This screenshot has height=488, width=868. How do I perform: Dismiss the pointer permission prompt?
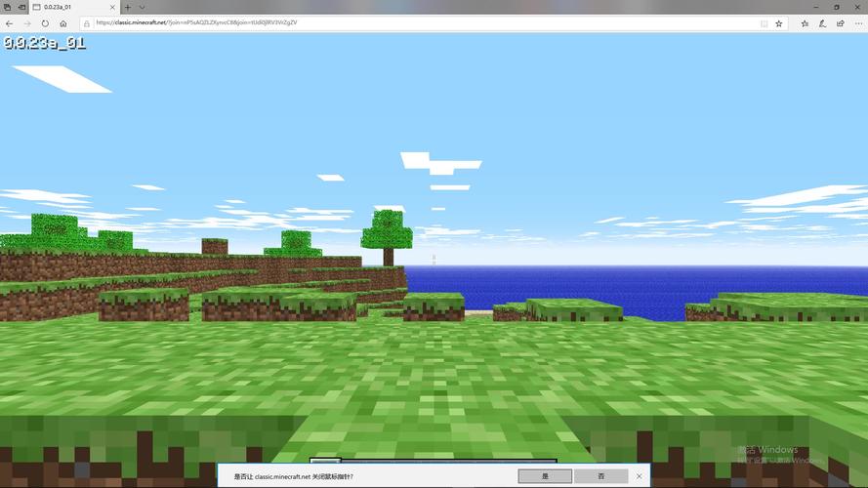(x=639, y=476)
